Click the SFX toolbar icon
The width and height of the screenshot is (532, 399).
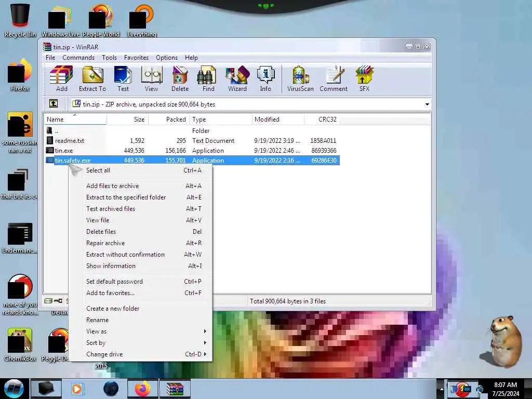tap(364, 79)
